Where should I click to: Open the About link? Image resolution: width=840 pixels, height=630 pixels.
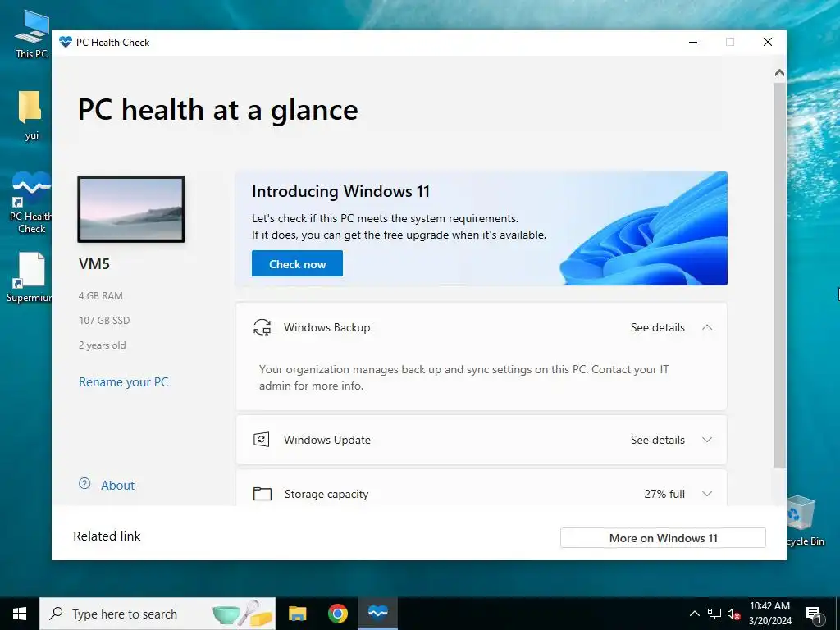pyautogui.click(x=118, y=486)
